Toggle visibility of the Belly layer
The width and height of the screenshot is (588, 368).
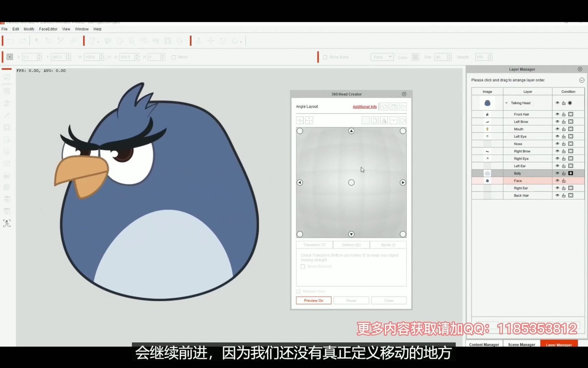click(x=557, y=173)
